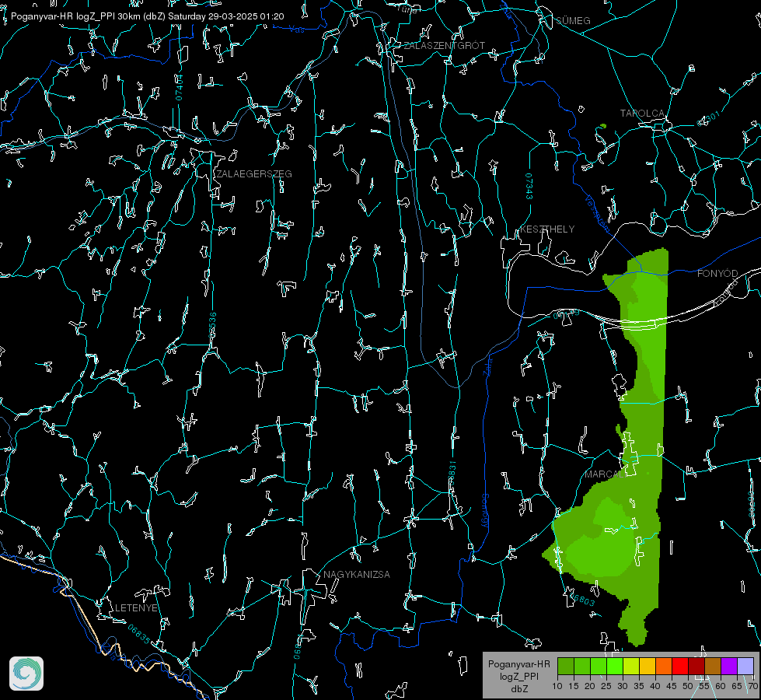The width and height of the screenshot is (761, 700).
Task: Click the dbZ unit text in legend
Action: point(518,689)
